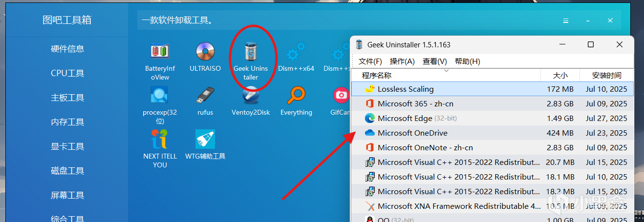The image size is (644, 222).
Task: Click the Microsoft OneNote Office icon
Action: [370, 147]
